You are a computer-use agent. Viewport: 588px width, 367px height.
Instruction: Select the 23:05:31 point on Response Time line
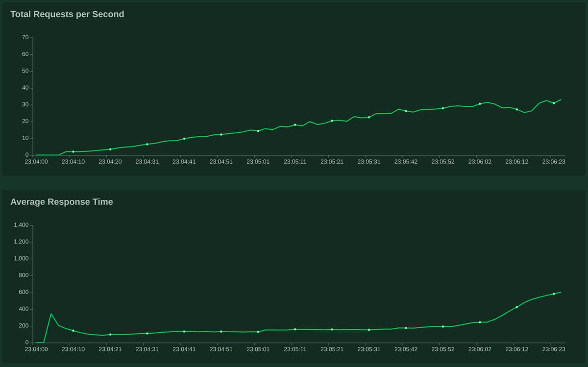pos(369,330)
